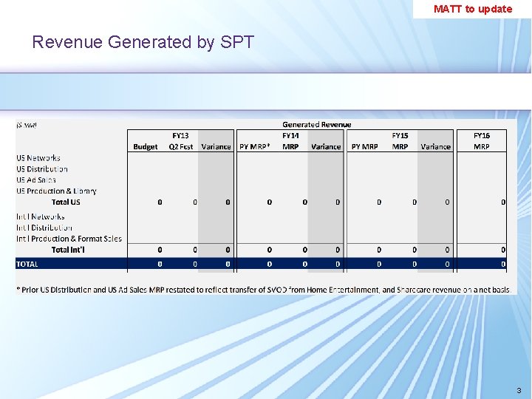Click the 'Total US' row label
The width and height of the screenshot is (532, 399).
click(66, 202)
